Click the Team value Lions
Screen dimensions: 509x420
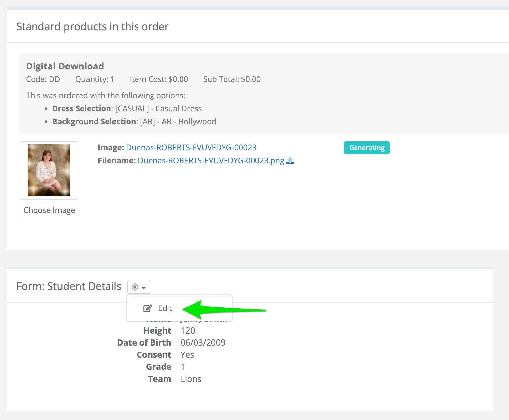point(191,379)
